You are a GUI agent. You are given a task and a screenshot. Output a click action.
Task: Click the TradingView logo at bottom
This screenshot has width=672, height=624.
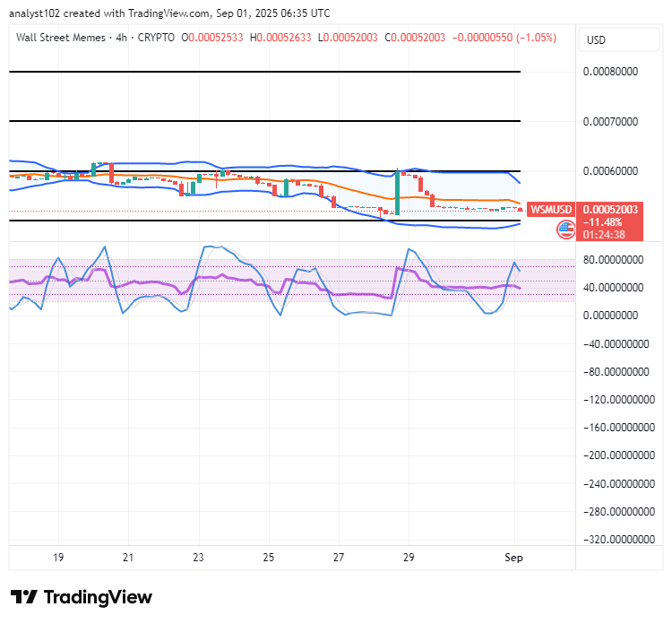click(x=82, y=597)
